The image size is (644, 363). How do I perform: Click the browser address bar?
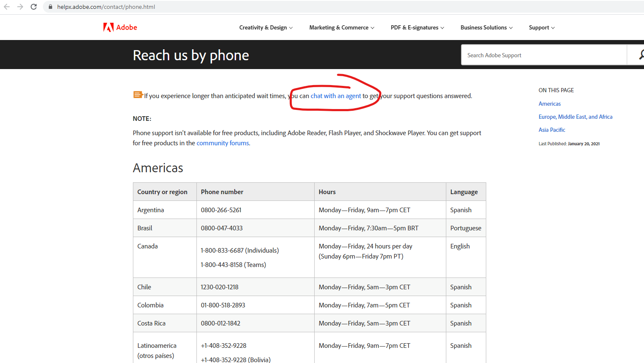coord(126,7)
